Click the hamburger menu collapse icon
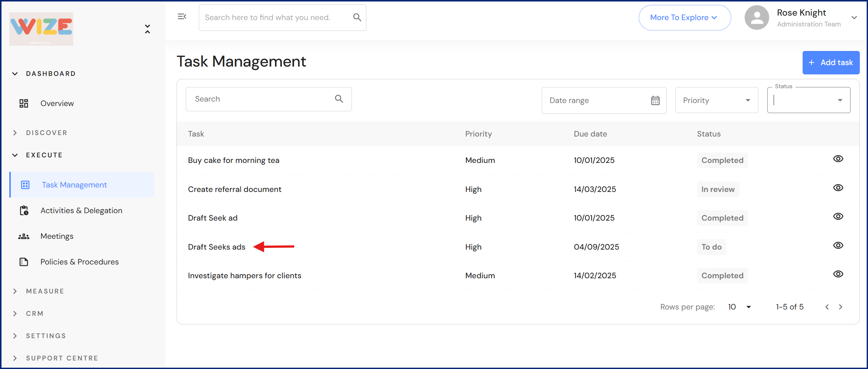Screen dimensions: 868x369 coord(182,17)
